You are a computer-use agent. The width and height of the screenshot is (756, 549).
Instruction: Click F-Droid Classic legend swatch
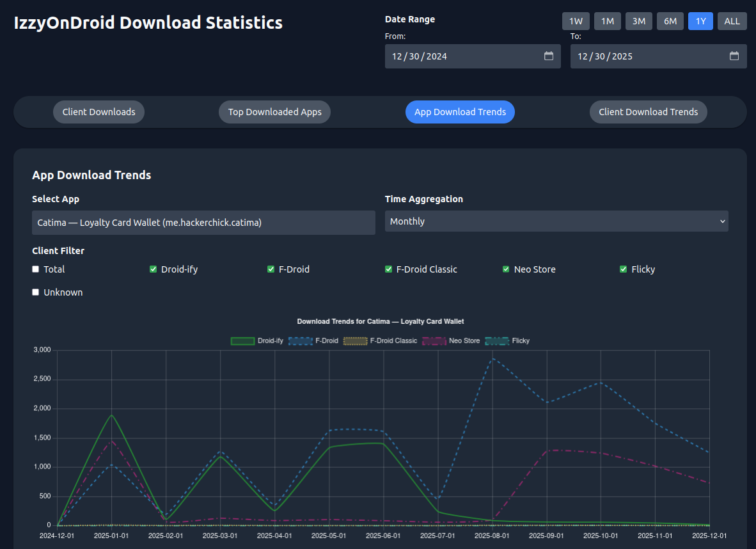pos(355,341)
